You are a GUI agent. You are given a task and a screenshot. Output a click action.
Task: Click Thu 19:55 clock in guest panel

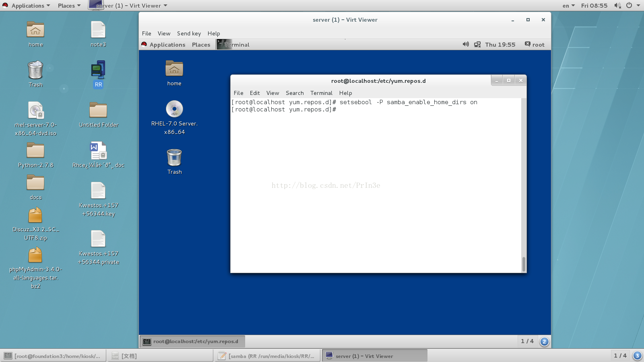tap(500, 45)
